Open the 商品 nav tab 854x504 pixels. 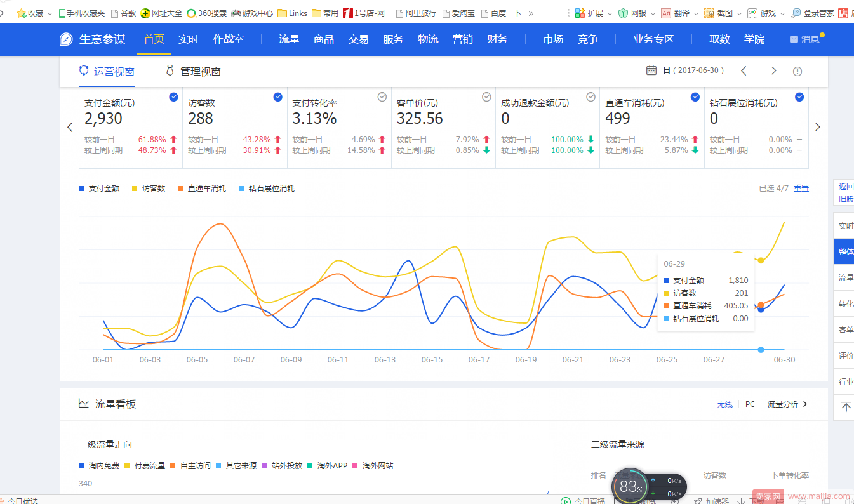pyautogui.click(x=324, y=39)
